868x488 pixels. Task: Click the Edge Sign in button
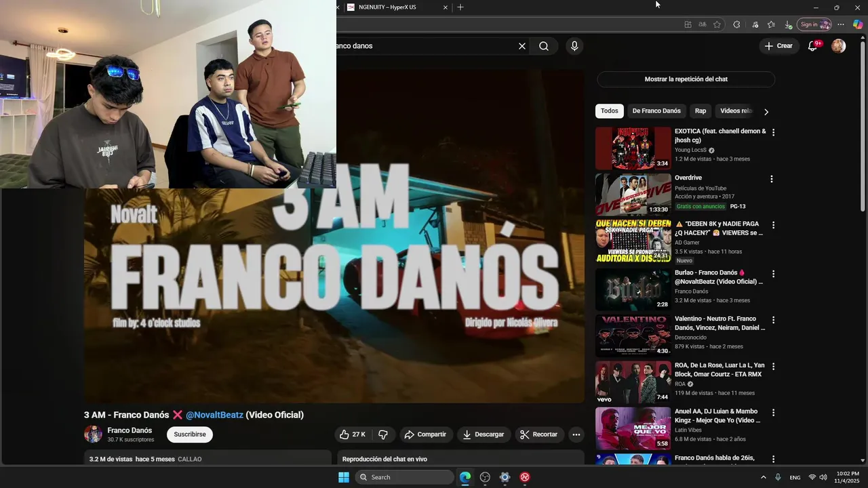click(x=814, y=24)
